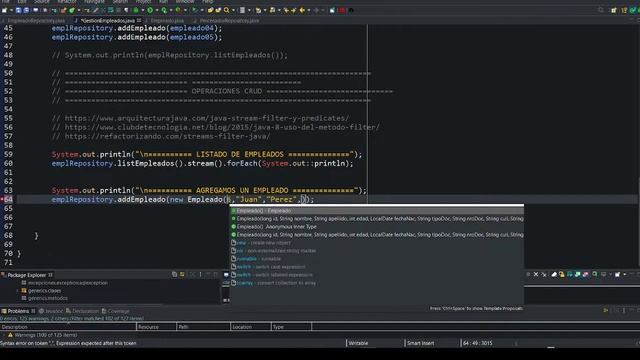640x360 pixels.
Task: Open dropdown arrow next to Search magnifier icon
Action: pos(233,10)
